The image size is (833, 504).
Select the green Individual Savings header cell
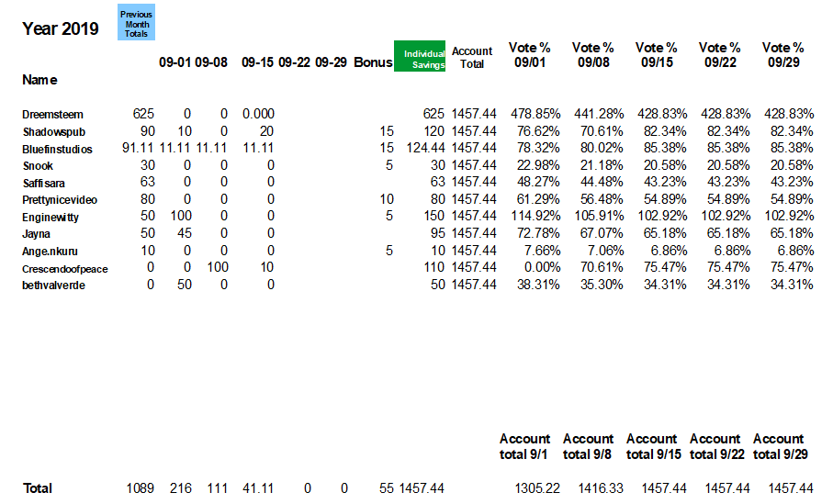(x=420, y=56)
